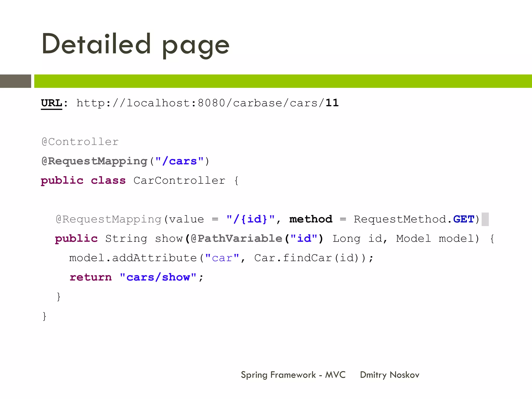Click the GET request method constant
Viewport: 532px width, 399px height.
click(464, 219)
